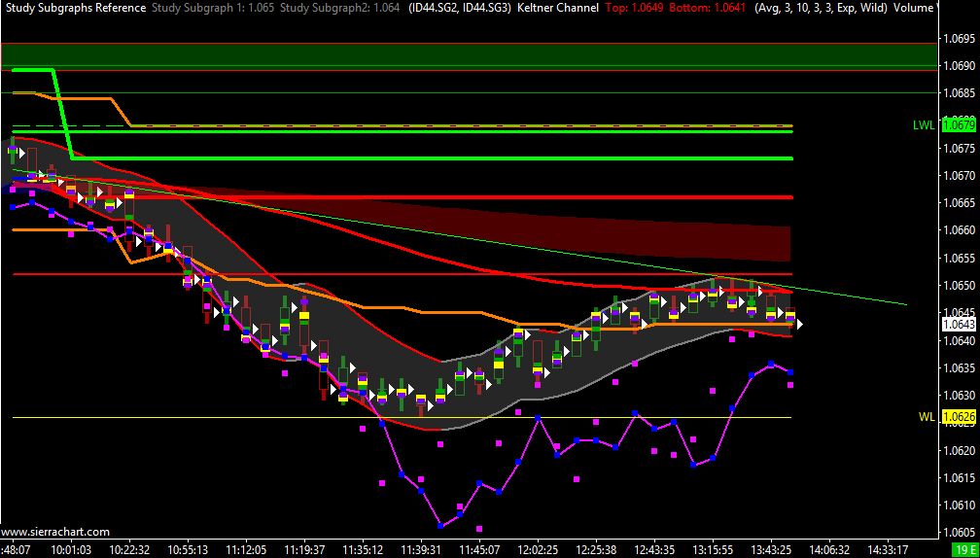The width and height of the screenshot is (980, 558).
Task: Click the 1.0620 price scale label
Action: 960,450
